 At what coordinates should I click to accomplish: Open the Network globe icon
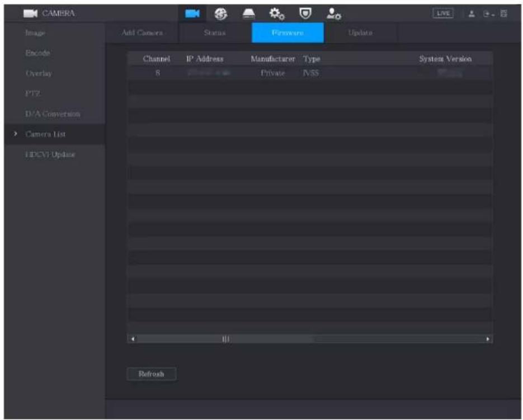pyautogui.click(x=220, y=13)
